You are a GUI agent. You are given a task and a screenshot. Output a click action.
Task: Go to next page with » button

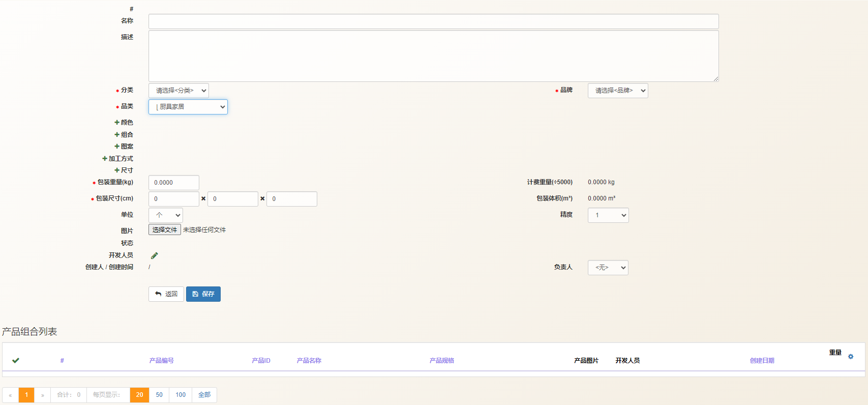tap(43, 395)
